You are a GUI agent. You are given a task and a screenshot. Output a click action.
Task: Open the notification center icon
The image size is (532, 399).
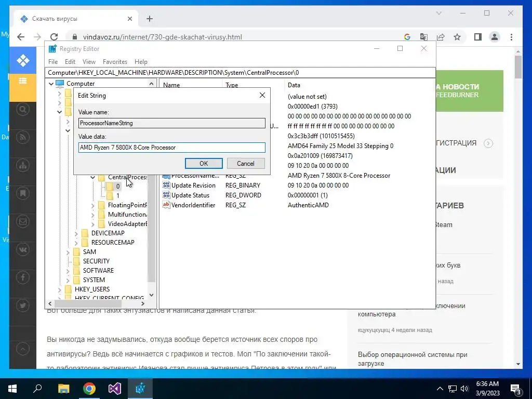pos(516,389)
